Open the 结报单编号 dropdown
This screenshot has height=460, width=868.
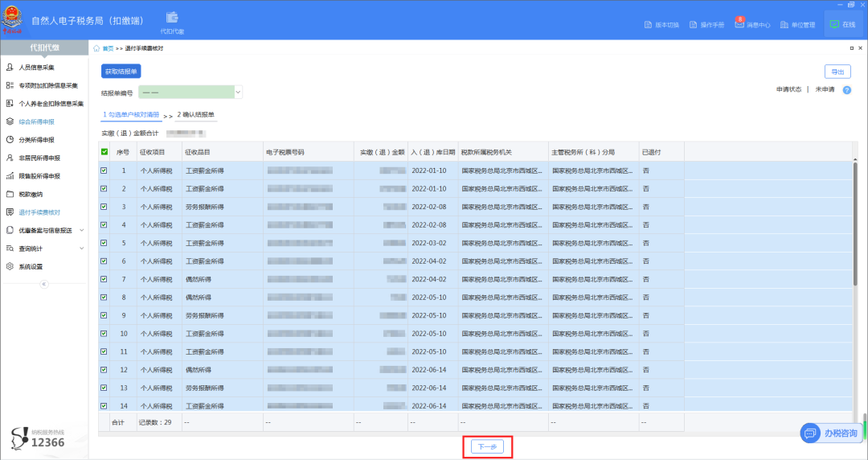coord(238,92)
